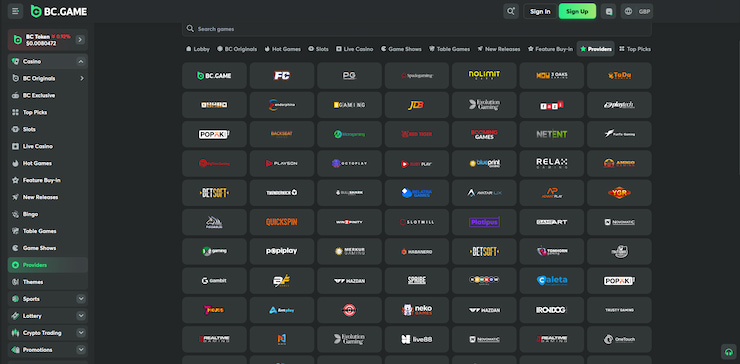The width and height of the screenshot is (740, 364).
Task: Open the NetEnt provider tile
Action: [552, 134]
